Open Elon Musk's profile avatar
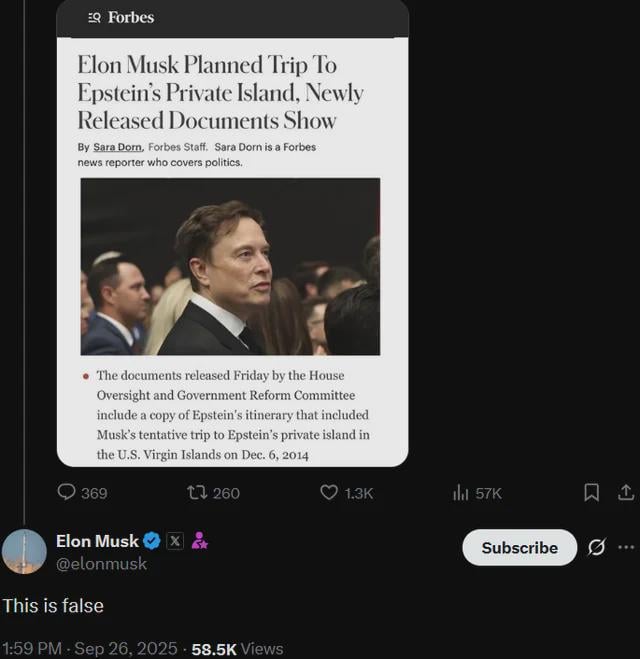 point(24,551)
